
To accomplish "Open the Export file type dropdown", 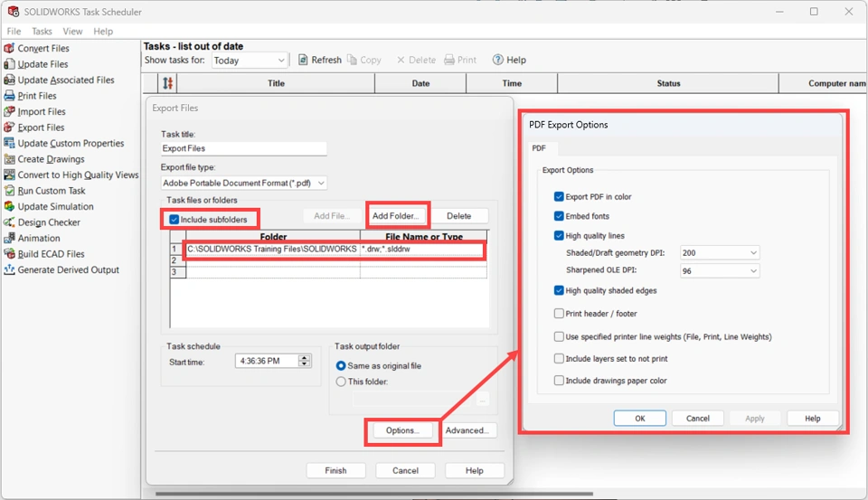I will [243, 183].
